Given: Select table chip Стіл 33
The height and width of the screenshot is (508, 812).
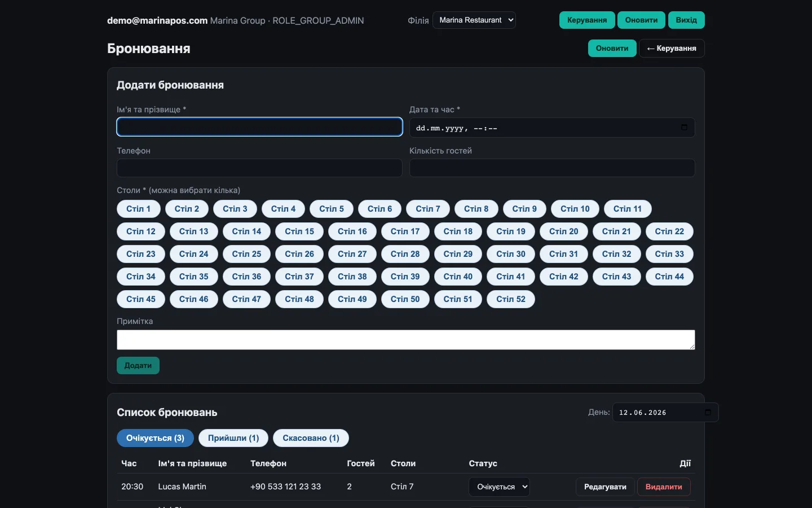Looking at the screenshot, I should pos(669,254).
